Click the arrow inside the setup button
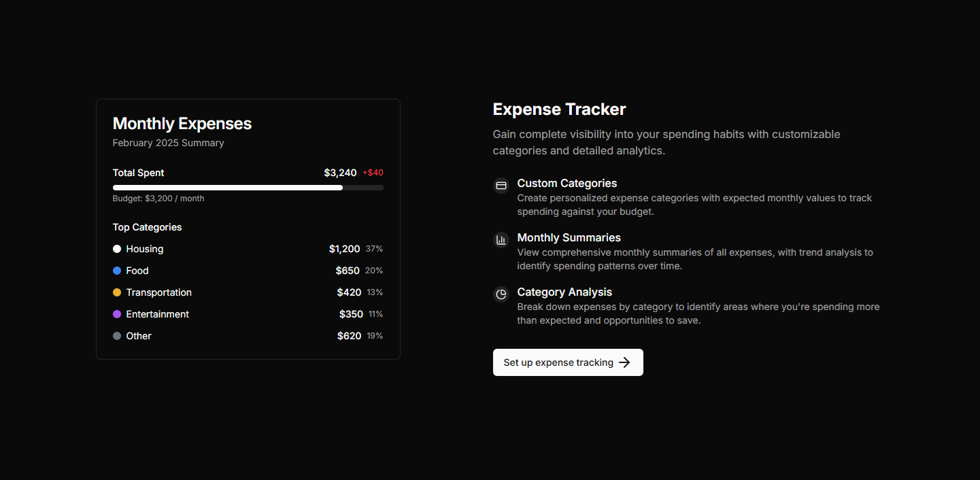 coord(624,362)
